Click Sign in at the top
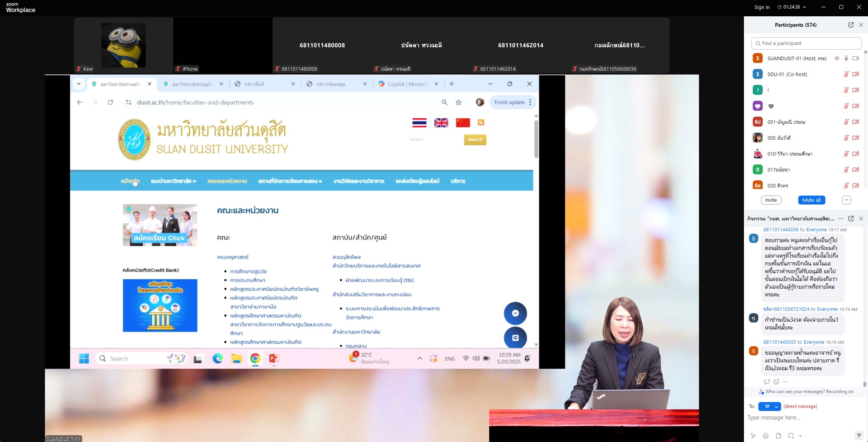 (762, 7)
